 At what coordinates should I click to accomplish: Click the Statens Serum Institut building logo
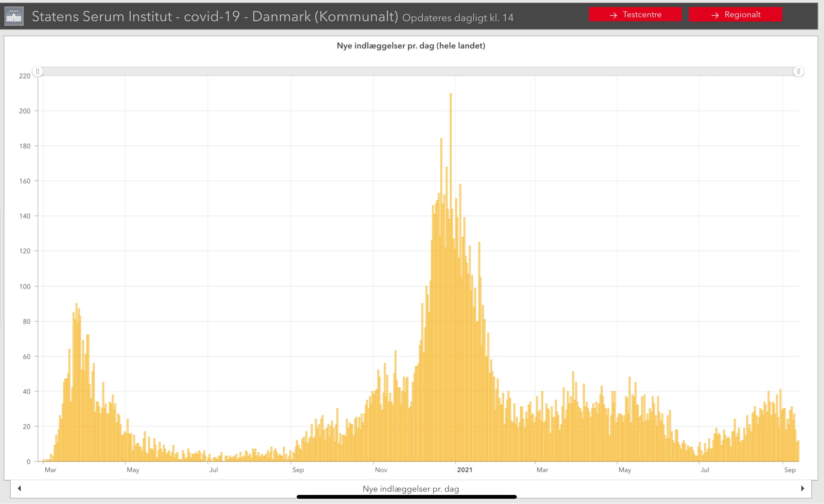14,16
